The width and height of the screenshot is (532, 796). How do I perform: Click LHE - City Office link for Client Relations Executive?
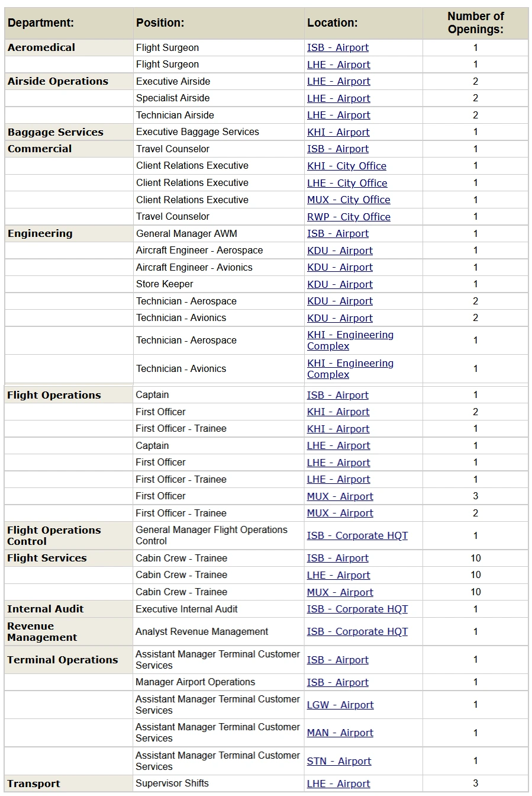tap(347, 184)
